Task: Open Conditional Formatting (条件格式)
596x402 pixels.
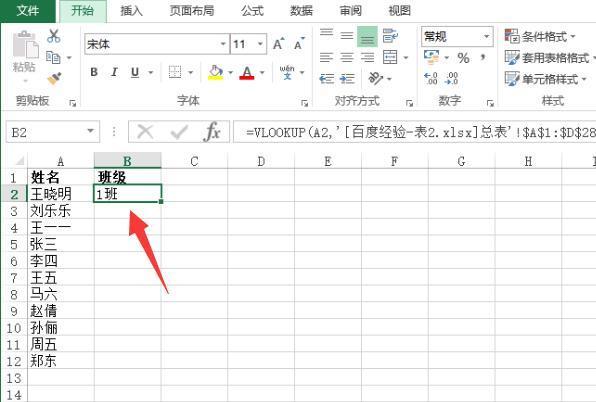Action: tap(540, 36)
